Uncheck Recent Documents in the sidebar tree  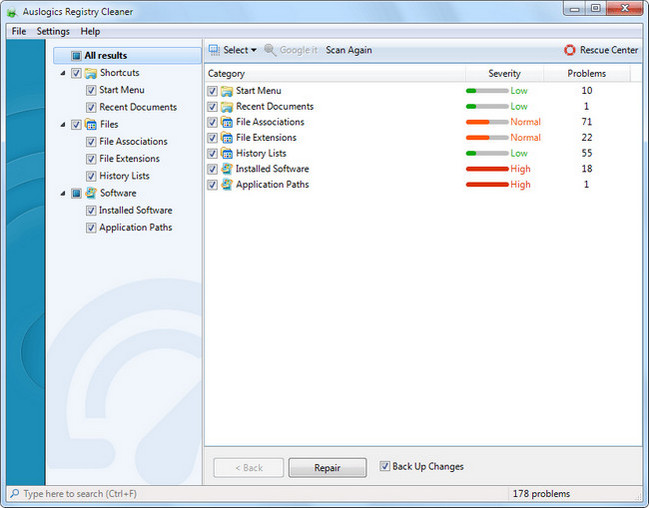(91, 108)
